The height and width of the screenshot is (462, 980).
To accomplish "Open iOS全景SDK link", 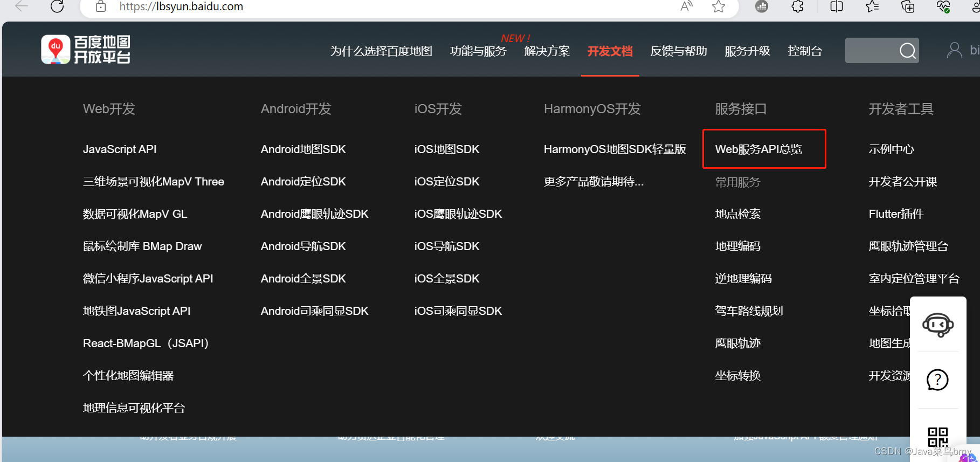I will point(447,279).
